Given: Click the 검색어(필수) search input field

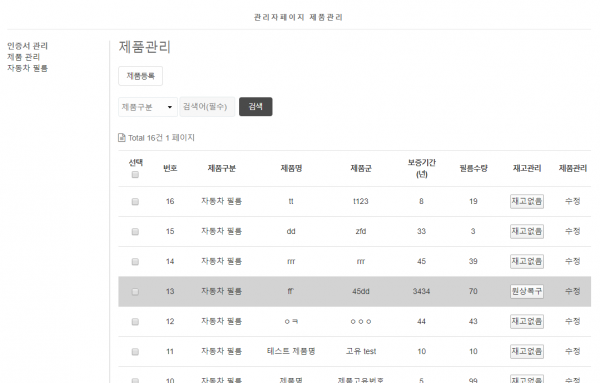Looking at the screenshot, I should coord(207,107).
